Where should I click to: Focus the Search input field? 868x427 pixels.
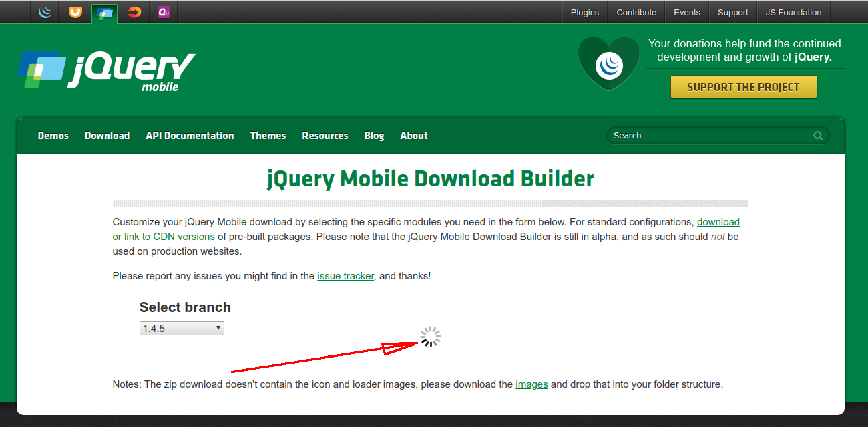pos(709,136)
